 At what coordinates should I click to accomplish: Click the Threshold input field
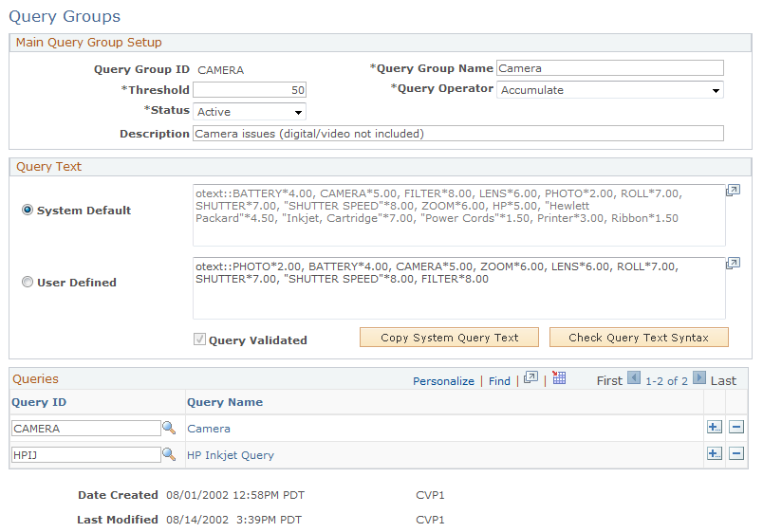coord(250,90)
